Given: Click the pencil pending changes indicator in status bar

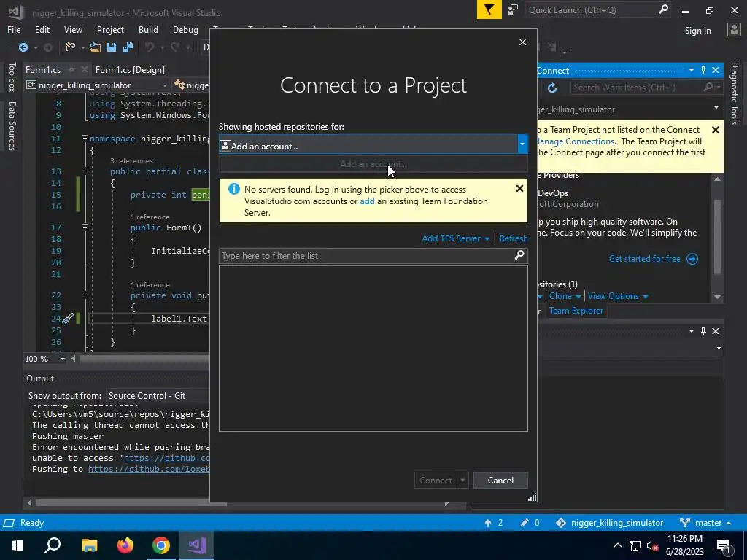Looking at the screenshot, I should point(525,523).
